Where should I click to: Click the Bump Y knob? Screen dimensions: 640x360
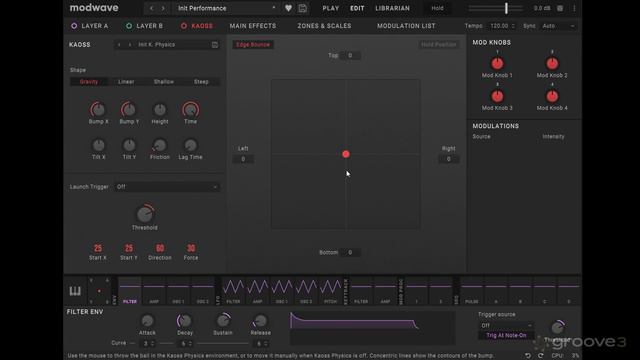(x=129, y=109)
